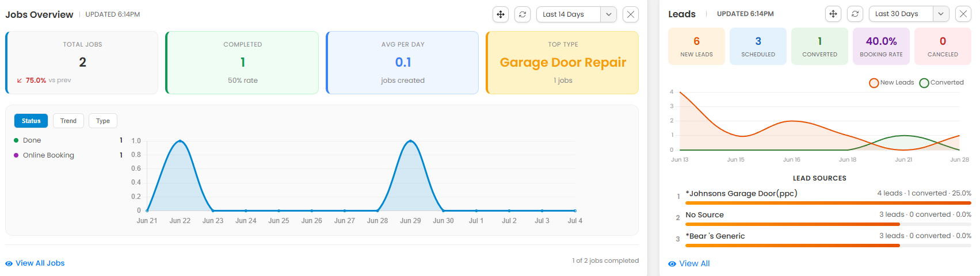980x276 pixels.
Task: Click the Top Type Garage Door Repair card
Action: pos(562,63)
